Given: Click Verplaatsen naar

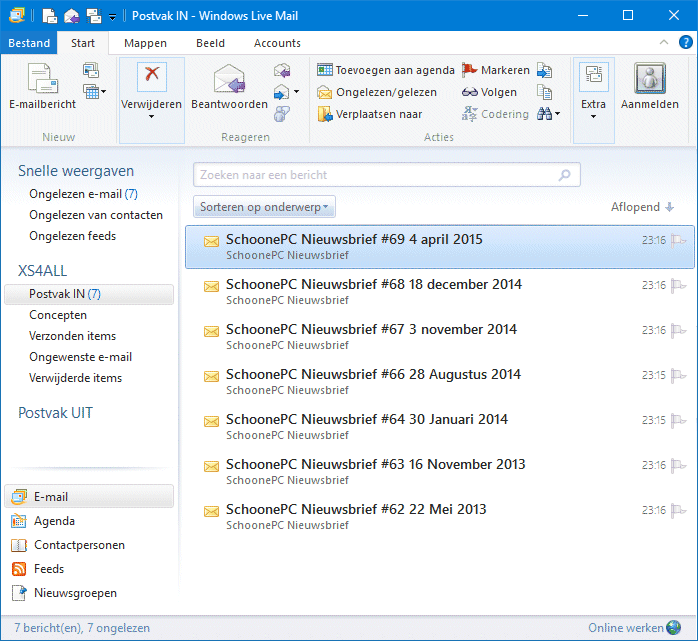Looking at the screenshot, I should coord(370,114).
